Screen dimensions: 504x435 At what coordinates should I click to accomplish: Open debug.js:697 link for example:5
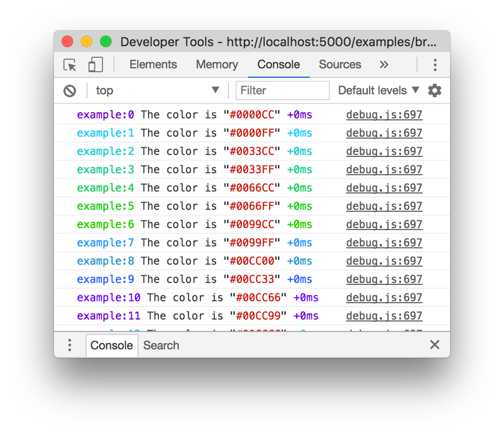click(x=384, y=206)
